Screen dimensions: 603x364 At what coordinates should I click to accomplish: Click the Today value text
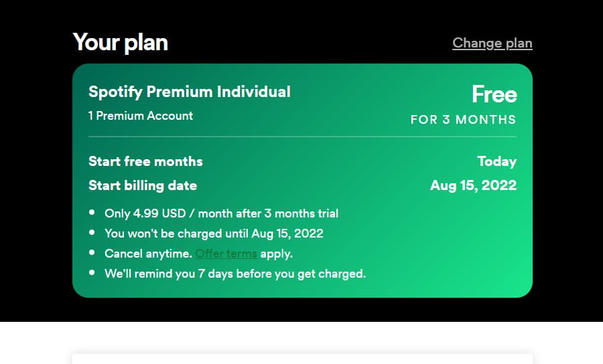(x=497, y=161)
